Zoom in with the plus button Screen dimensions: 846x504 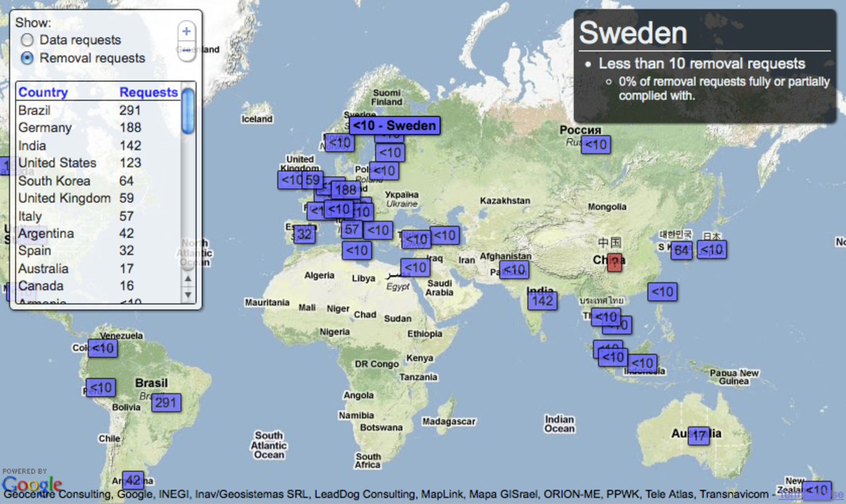tap(187, 31)
